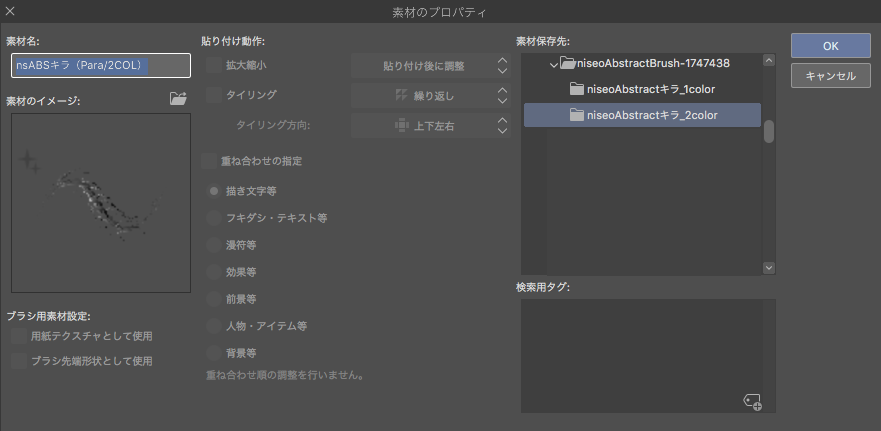
Task: Open the 上下左右 tiling direction dropdown
Action: (431, 126)
